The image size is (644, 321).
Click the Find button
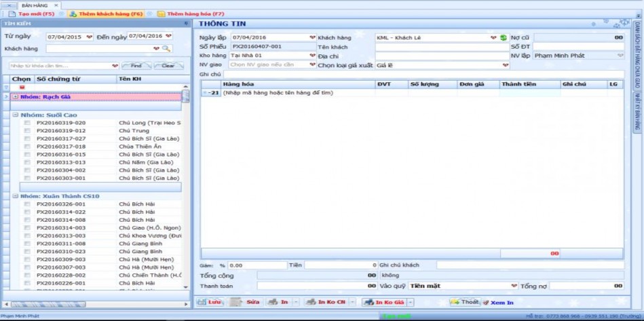click(136, 66)
